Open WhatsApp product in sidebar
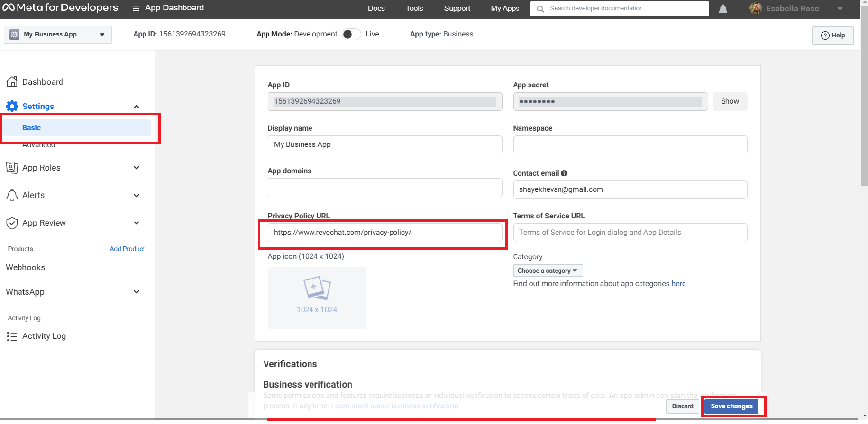This screenshot has width=868, height=424. point(25,292)
